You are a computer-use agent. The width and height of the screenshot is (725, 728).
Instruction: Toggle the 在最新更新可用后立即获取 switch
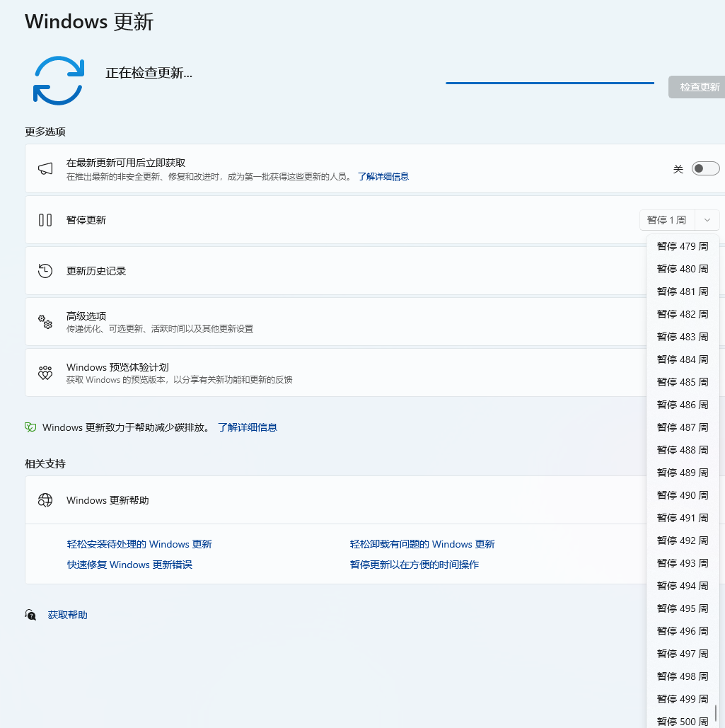click(705, 168)
